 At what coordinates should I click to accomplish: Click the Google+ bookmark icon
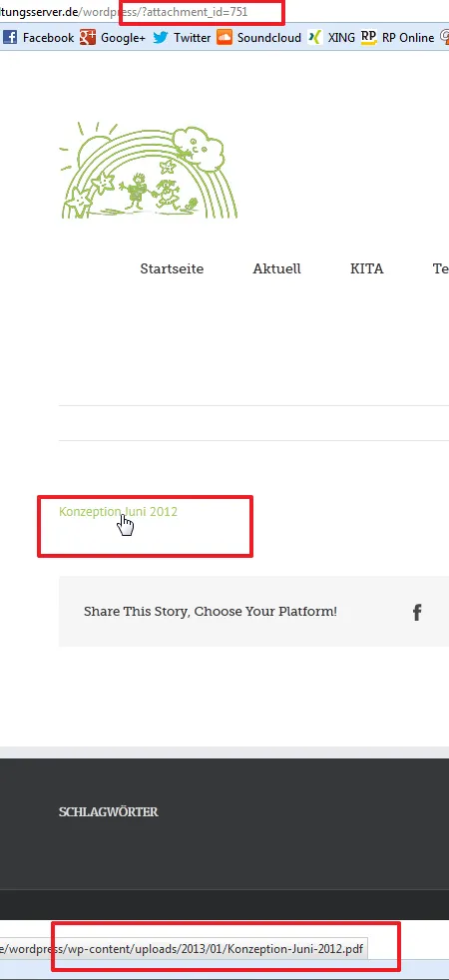[x=88, y=38]
